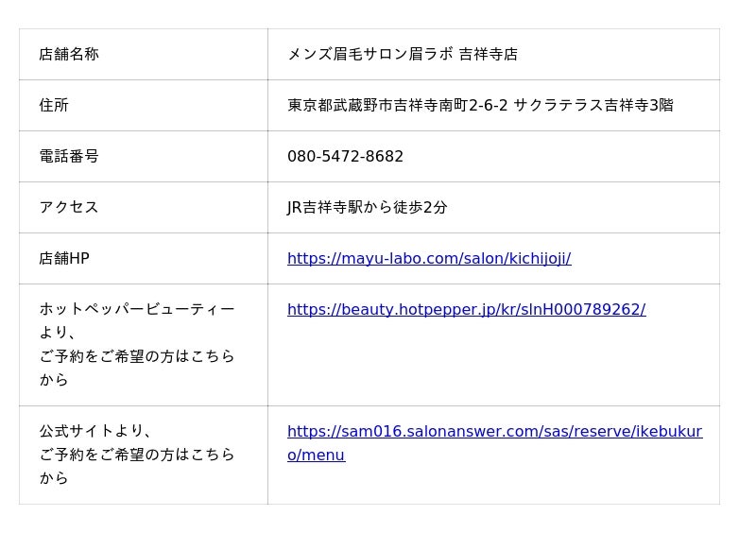
Task: Click the phone number 080-5472-8682
Action: [345, 156]
